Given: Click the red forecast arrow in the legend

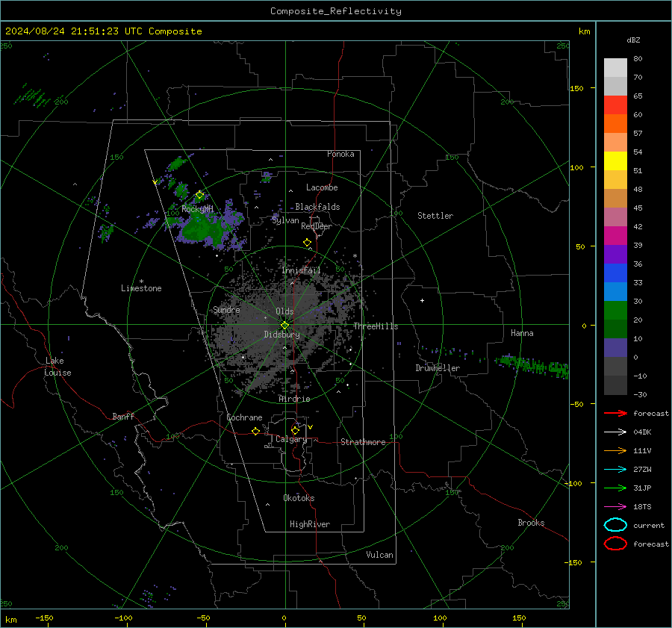Looking at the screenshot, I should coord(615,413).
